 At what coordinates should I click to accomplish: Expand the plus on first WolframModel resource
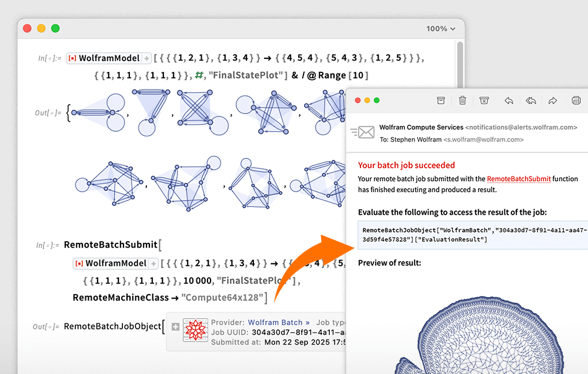coord(147,58)
